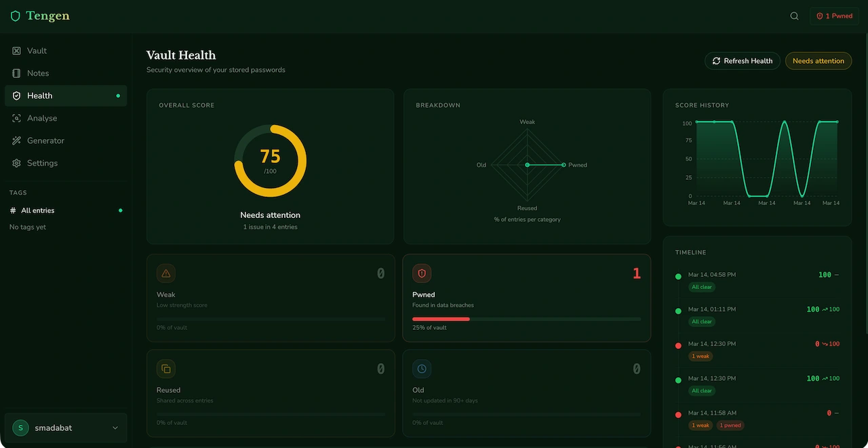Click the Notes notebook icon
Viewport: 868px width, 448px height.
(17, 73)
